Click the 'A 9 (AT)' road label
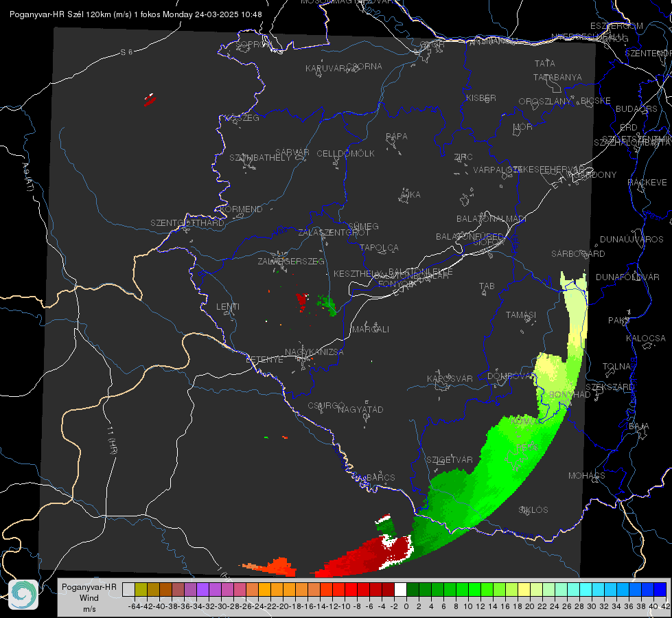 pyautogui.click(x=28, y=177)
